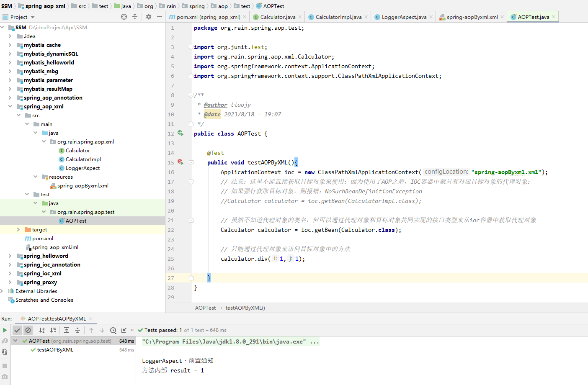Close the AOPTest.java tab
Image resolution: width=588 pixels, height=385 pixels.
554,17
